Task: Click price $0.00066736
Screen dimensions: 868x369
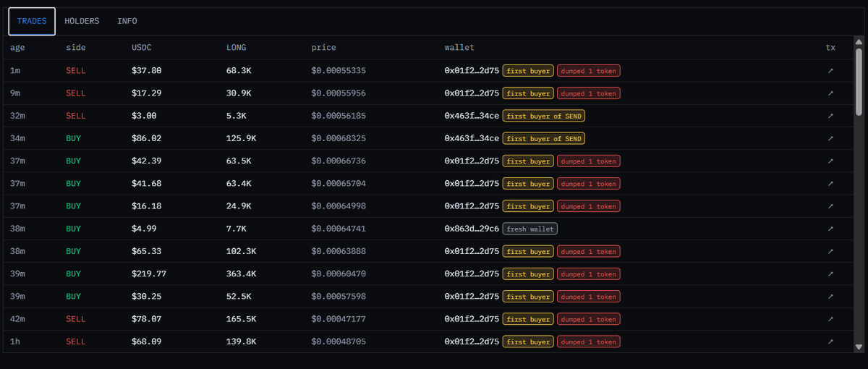Action: pyautogui.click(x=339, y=161)
